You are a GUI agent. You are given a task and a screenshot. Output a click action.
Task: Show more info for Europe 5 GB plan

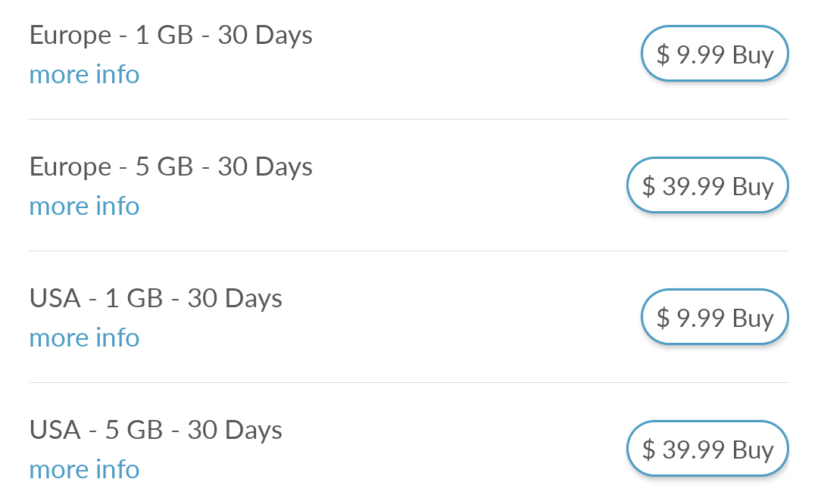click(x=84, y=207)
